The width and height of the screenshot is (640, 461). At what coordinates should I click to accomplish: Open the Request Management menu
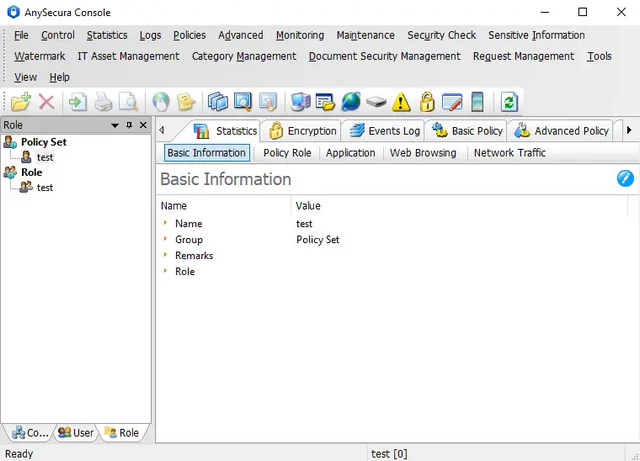523,56
